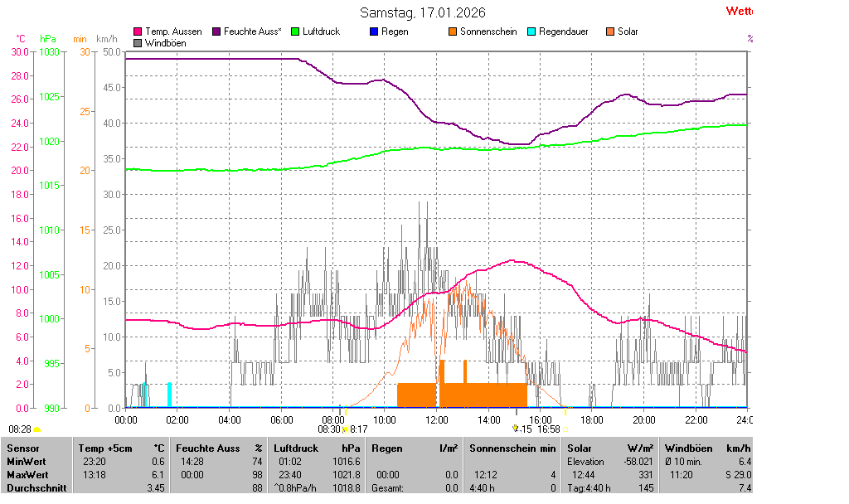This screenshot has width=849, height=504.
Task: Click the Sonnenschein min column header
Action: click(x=512, y=448)
